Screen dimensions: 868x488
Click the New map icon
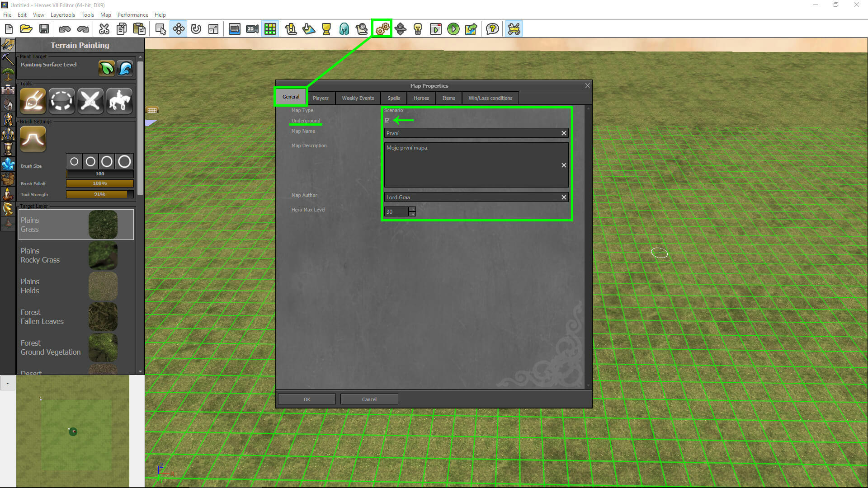9,29
